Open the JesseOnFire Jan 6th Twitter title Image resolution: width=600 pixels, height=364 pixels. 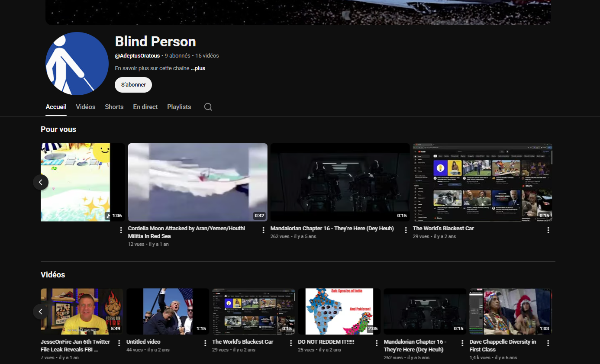tap(75, 346)
